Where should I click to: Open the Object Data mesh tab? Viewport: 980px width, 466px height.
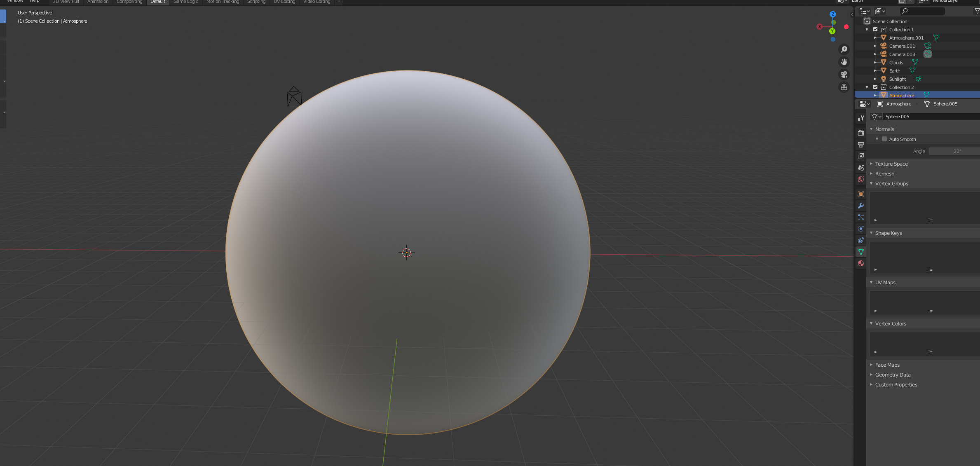point(860,251)
